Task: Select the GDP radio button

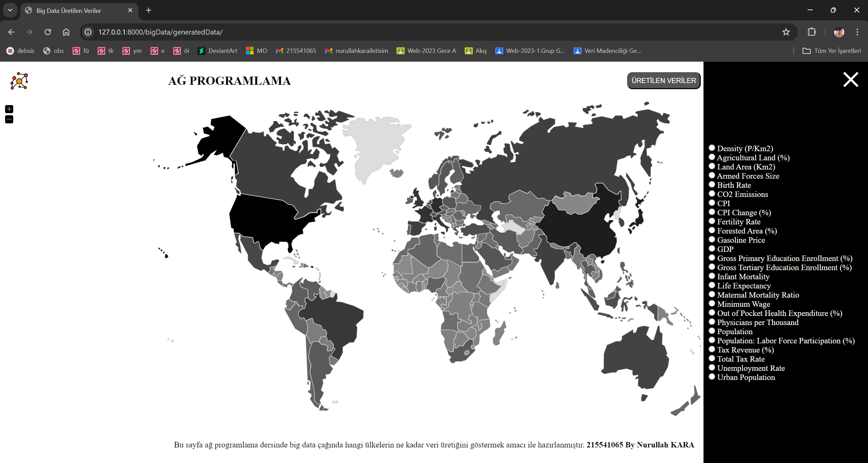Action: click(x=712, y=248)
